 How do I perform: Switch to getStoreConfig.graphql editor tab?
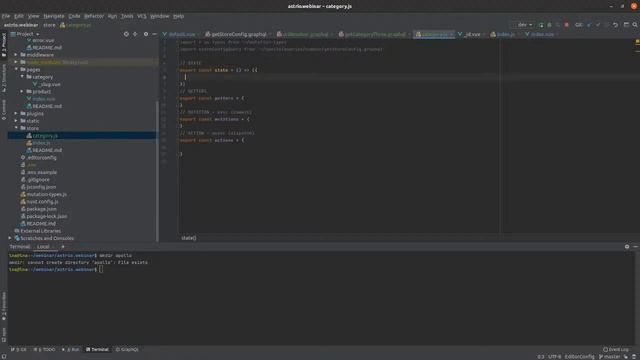pos(236,34)
